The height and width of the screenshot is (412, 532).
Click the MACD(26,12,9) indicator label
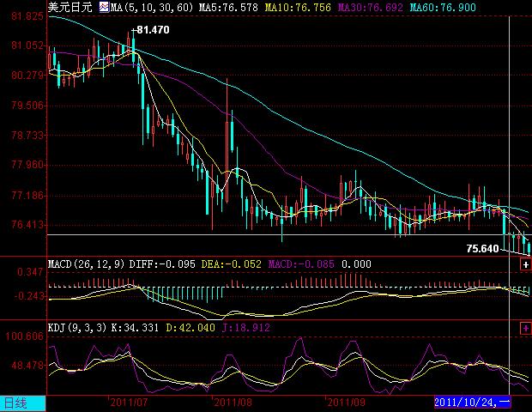87,264
